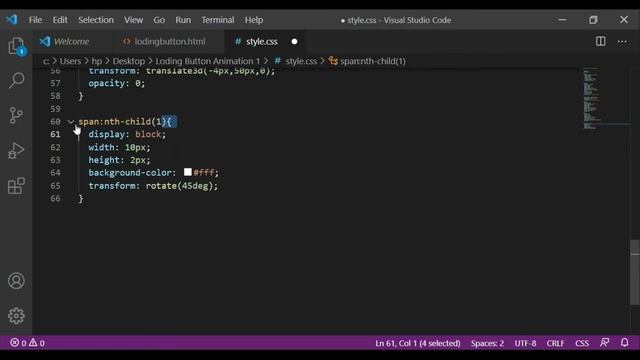Screen dimensions: 640x360
Task: Click the white #fff color swatch
Action: (x=188, y=172)
